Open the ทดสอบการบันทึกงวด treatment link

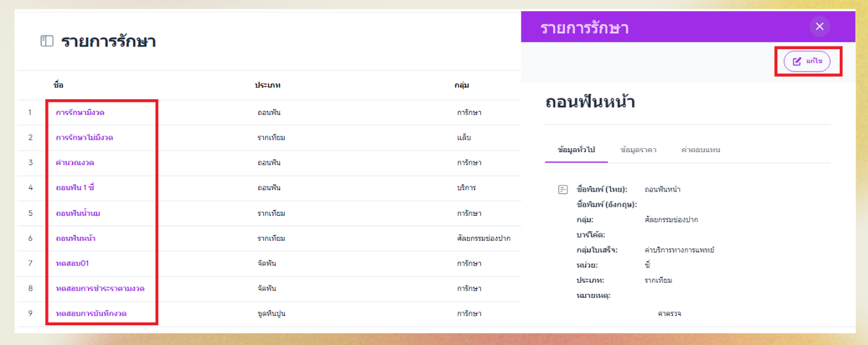pos(91,314)
